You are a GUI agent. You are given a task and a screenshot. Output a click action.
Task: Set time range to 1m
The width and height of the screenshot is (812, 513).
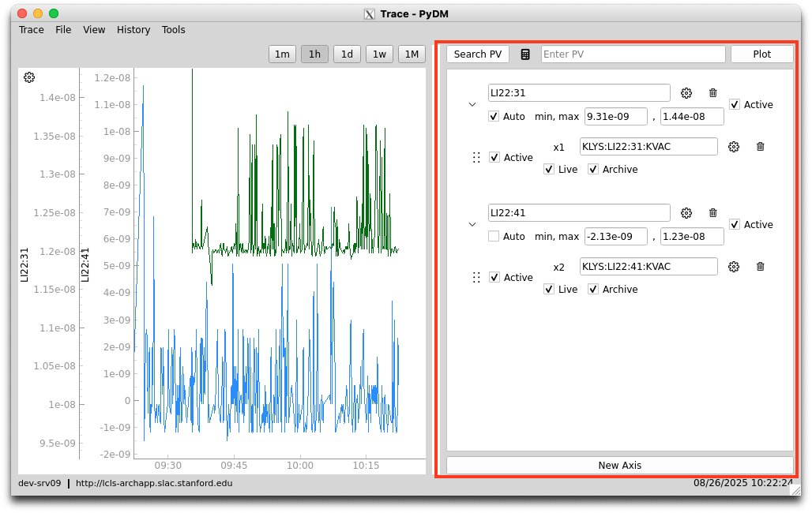[x=282, y=54]
